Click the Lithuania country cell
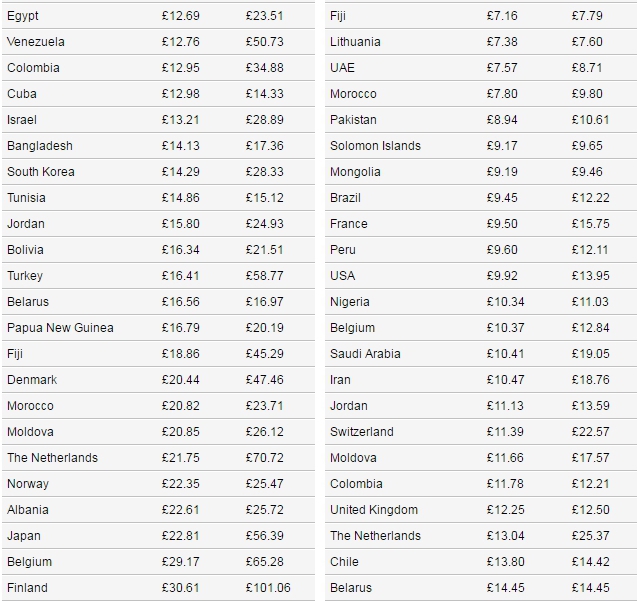This screenshot has width=637, height=601. 355,42
